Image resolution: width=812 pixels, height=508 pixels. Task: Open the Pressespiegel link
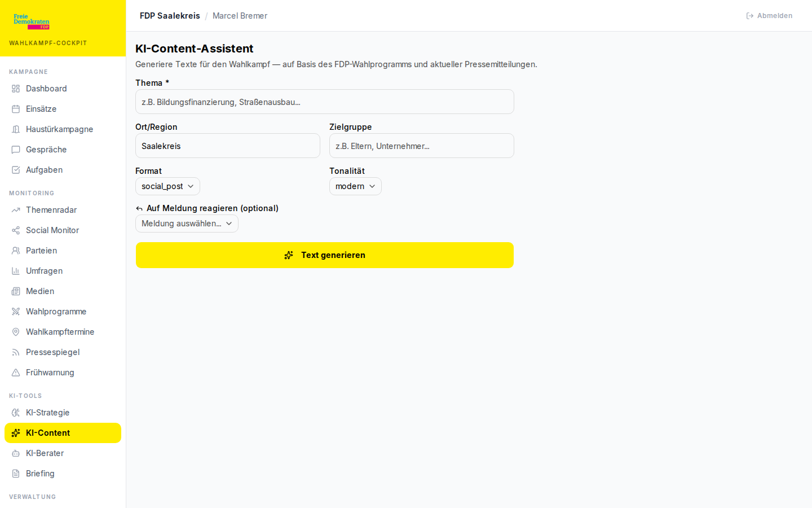(63, 352)
